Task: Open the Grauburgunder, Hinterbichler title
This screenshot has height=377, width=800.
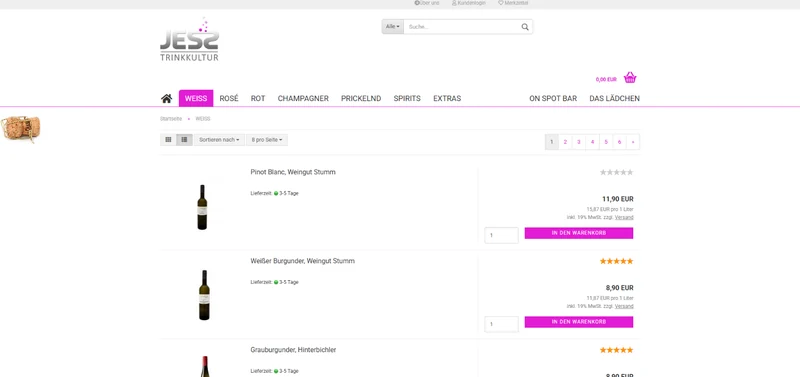Action: [293, 350]
